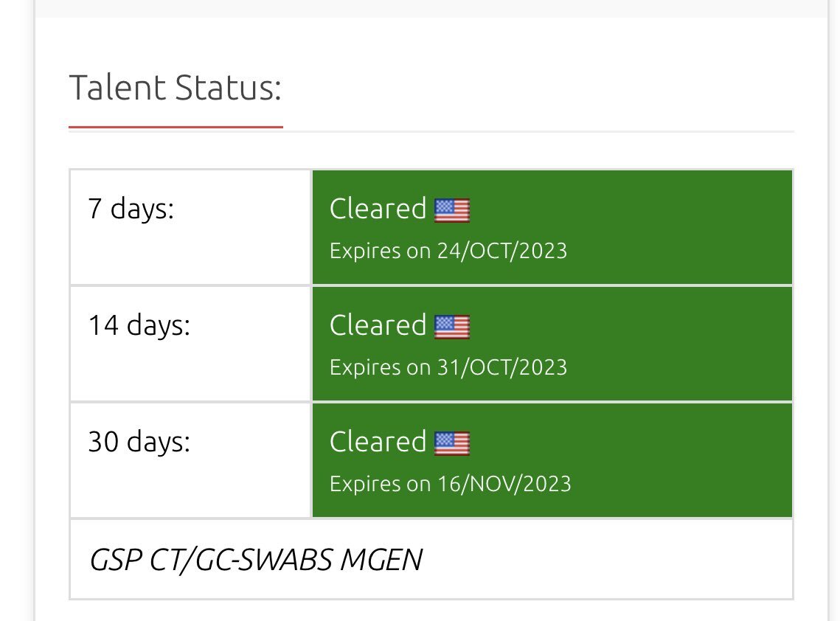The width and height of the screenshot is (840, 621).
Task: Click the "Expires on 16/NOV/2023" text
Action: (x=450, y=484)
